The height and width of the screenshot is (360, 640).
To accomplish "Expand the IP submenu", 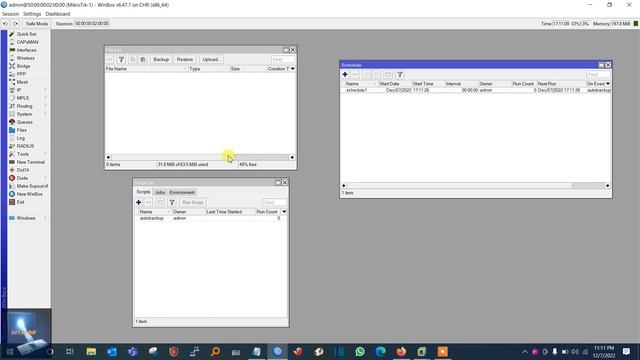I will tap(19, 90).
